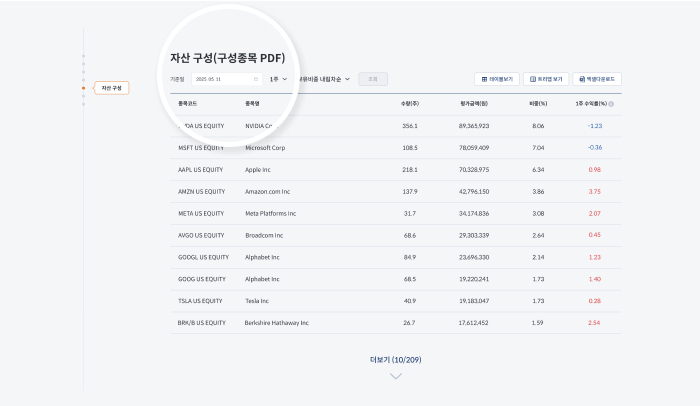Click Alphabet Inc in GOOG row
Viewport: 700px width, 406px height.
tap(262, 279)
